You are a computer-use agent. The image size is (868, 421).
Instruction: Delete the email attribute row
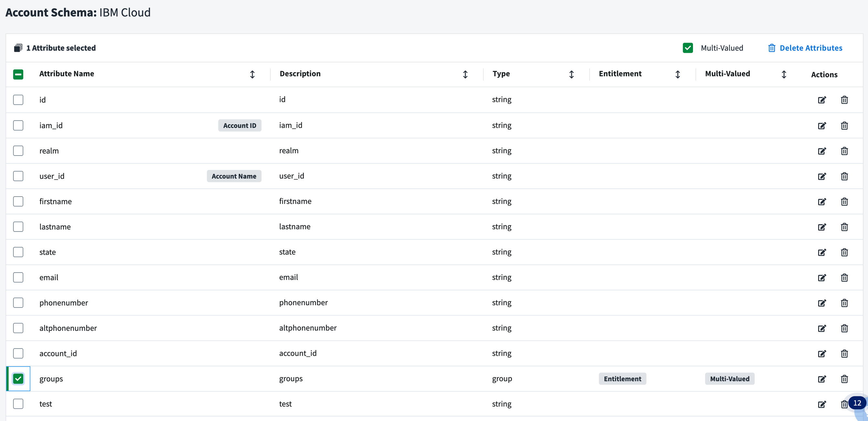(x=844, y=278)
